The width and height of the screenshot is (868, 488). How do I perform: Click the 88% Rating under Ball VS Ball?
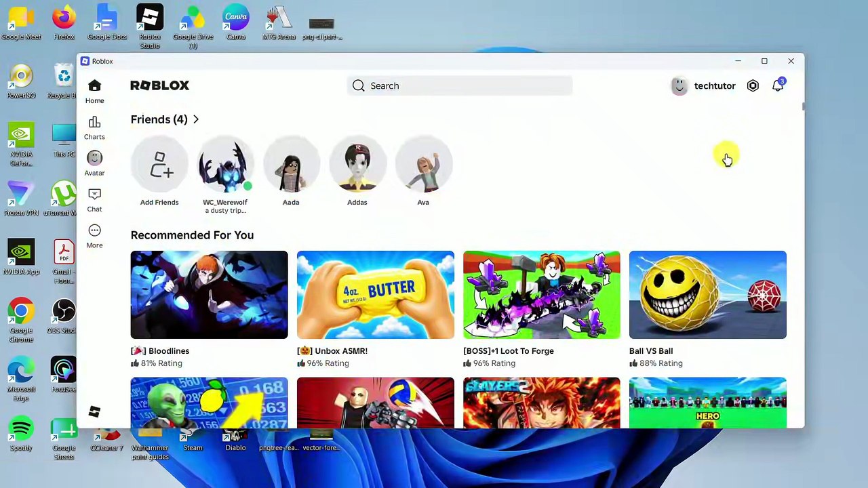660,363
